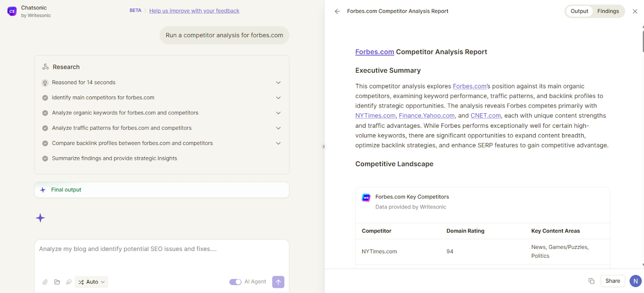Expand Analyze organic keywords step

(x=278, y=113)
